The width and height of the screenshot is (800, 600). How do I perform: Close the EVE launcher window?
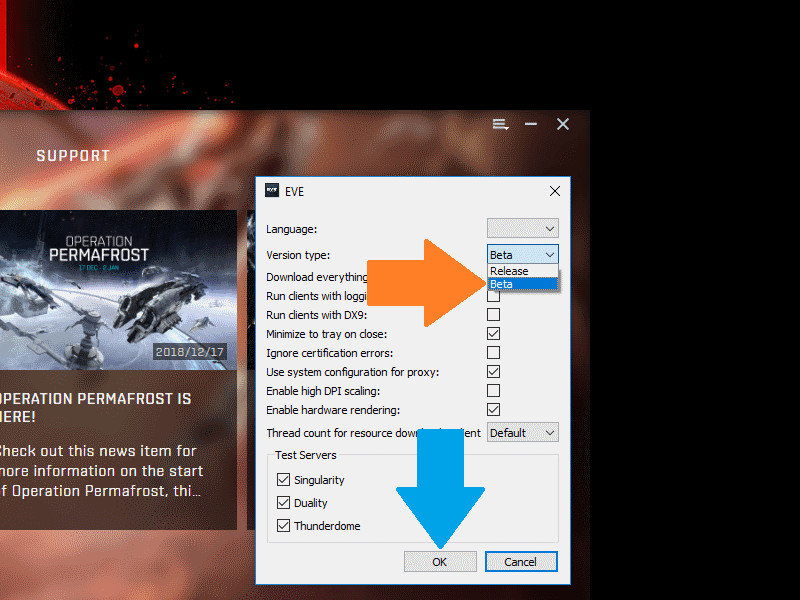[x=563, y=124]
